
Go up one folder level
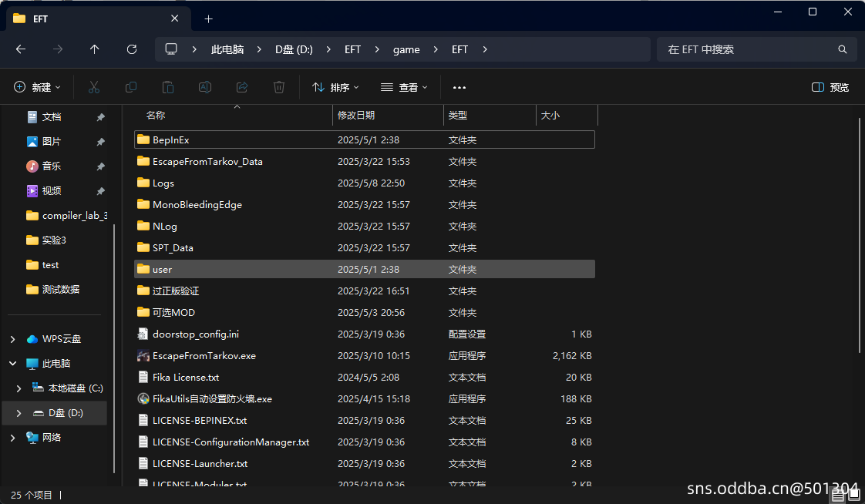tap(94, 49)
